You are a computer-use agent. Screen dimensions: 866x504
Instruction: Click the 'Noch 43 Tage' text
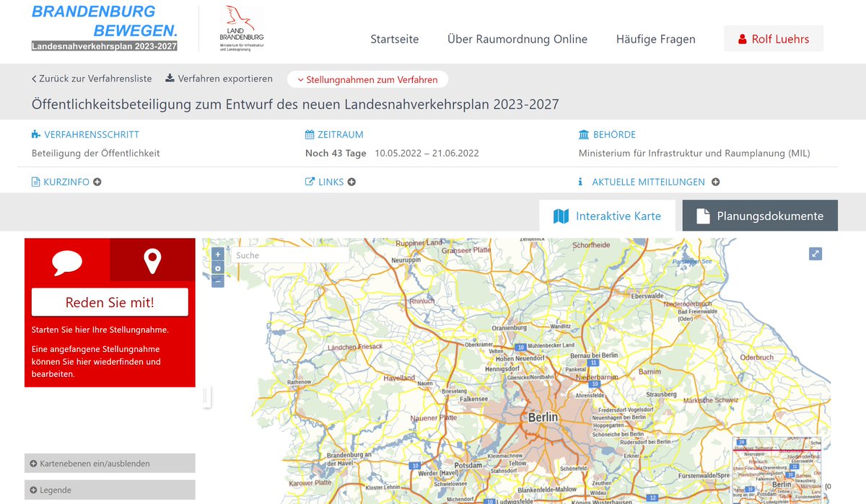[x=336, y=153]
